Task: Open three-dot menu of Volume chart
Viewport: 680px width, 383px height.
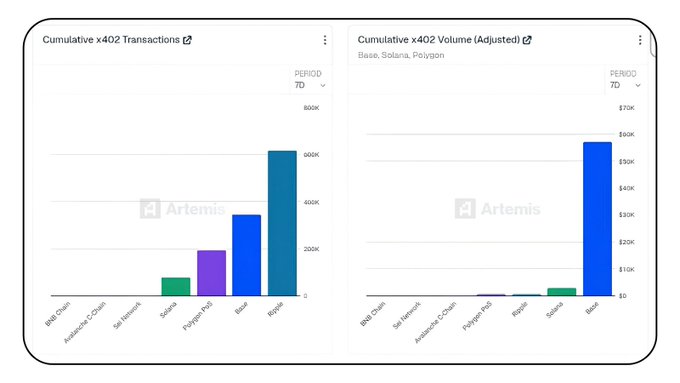Action: point(640,40)
